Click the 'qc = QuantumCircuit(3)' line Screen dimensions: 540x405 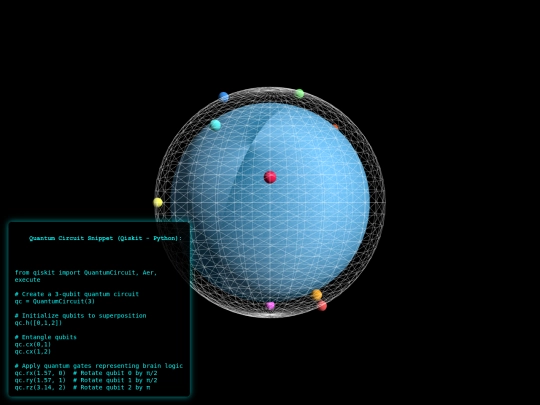point(54,301)
